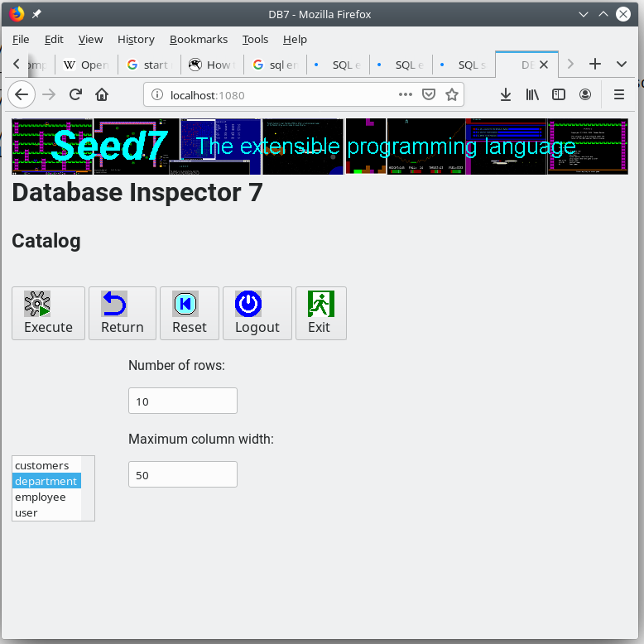Open the Tools menu
The width and height of the screenshot is (644, 644).
coord(255,40)
